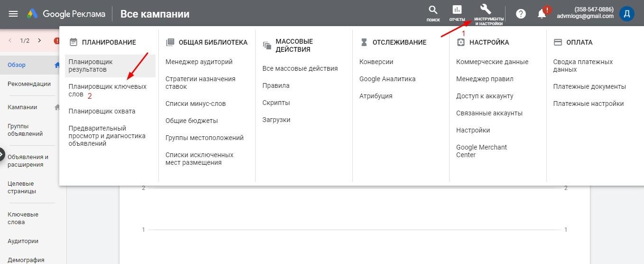Open the notifications bell
This screenshot has height=264, width=644.
(542, 14)
